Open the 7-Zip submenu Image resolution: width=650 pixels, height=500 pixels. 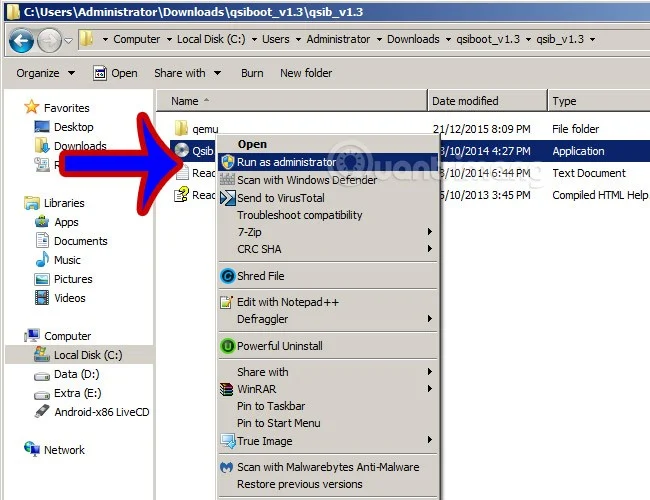[x=327, y=232]
